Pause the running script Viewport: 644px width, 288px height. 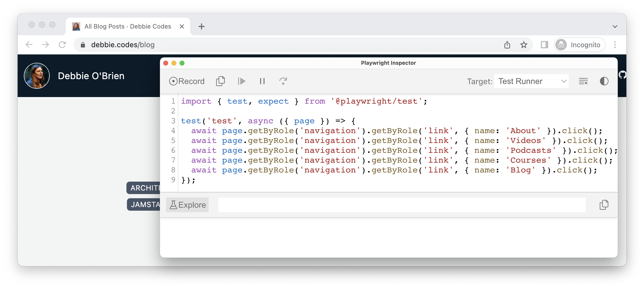(x=262, y=81)
